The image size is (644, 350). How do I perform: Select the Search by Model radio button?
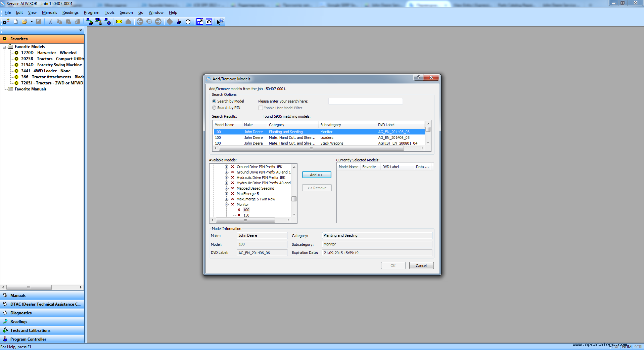(214, 101)
